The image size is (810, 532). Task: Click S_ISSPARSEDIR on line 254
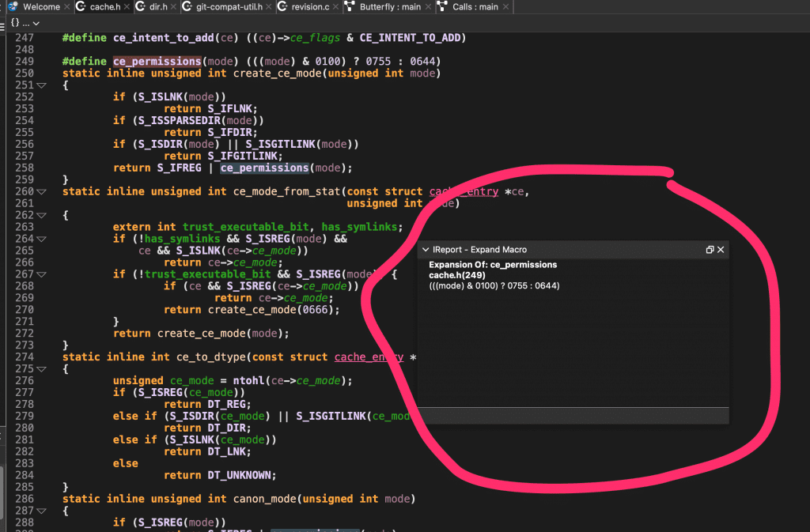click(180, 121)
